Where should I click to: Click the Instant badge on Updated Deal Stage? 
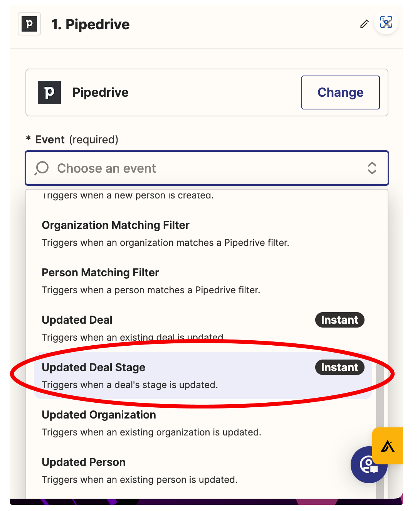pos(339,367)
